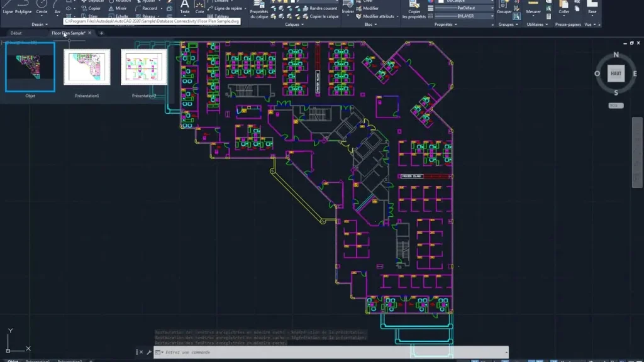
Task: Expand the Dessin panel
Action: coord(40,25)
